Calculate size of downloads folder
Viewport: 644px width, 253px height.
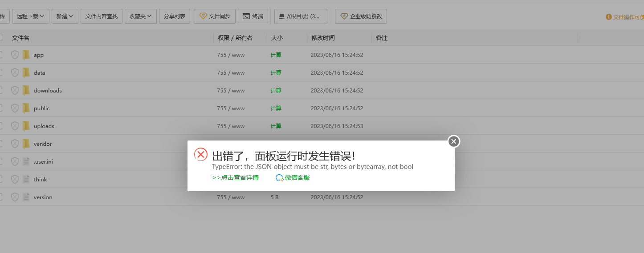click(x=276, y=91)
